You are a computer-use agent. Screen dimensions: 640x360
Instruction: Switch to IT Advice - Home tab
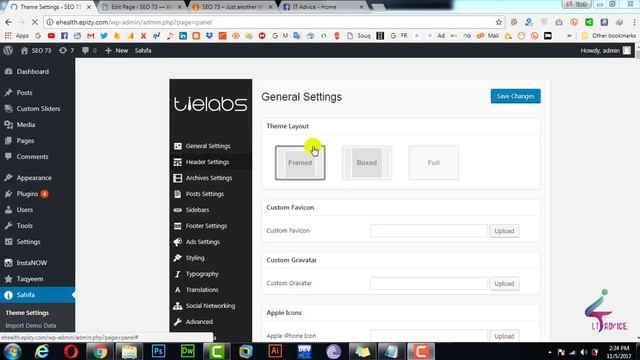[x=322, y=7]
